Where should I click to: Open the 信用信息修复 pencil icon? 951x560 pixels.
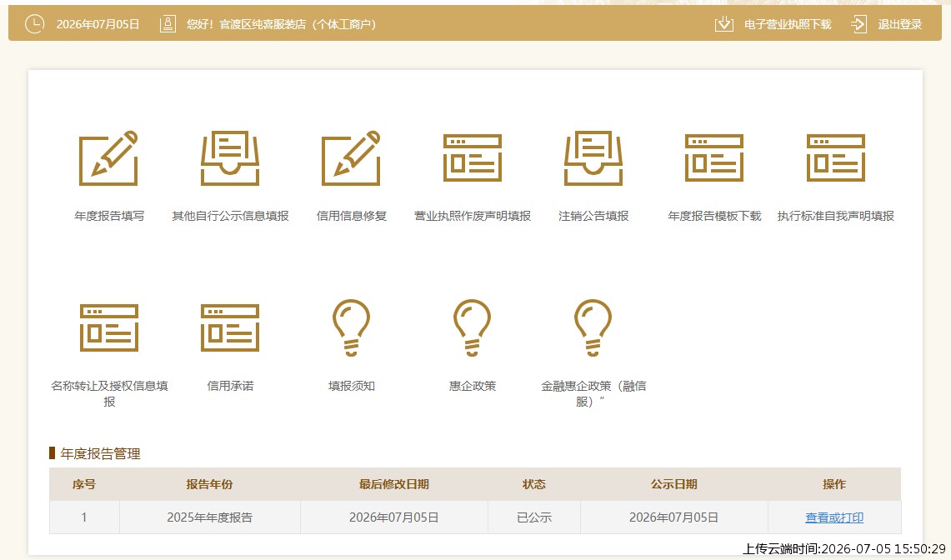click(351, 157)
